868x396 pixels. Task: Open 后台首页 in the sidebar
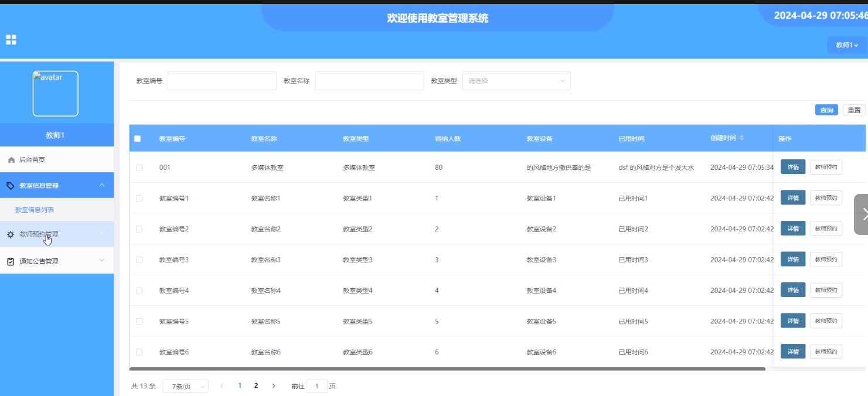tap(57, 159)
